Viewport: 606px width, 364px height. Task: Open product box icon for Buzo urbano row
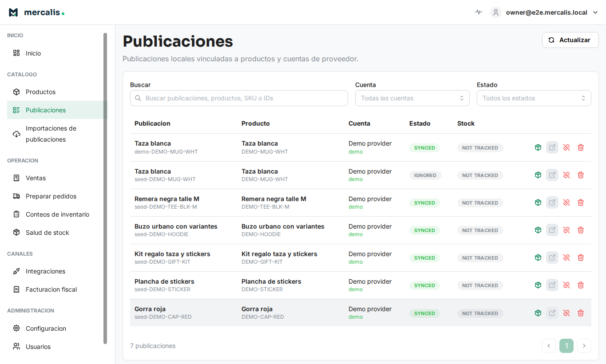click(538, 230)
